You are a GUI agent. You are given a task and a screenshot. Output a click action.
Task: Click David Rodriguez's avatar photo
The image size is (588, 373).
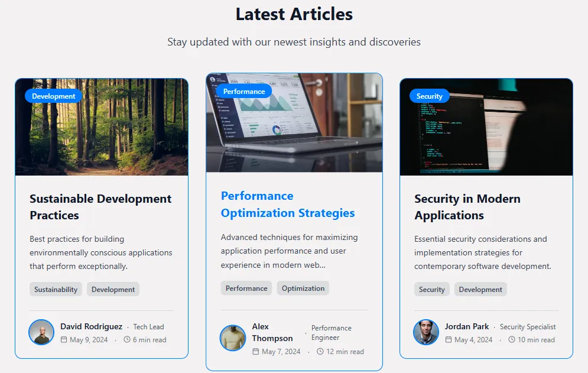41,332
